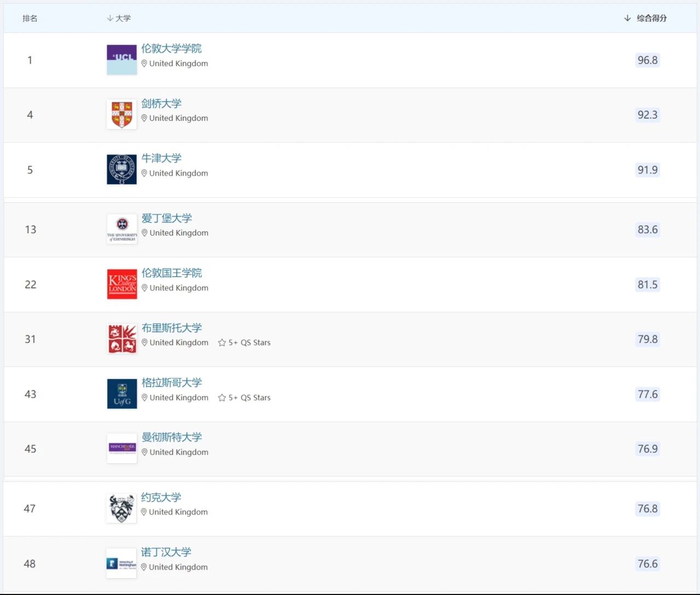Click the location pin under 约克大学
The width and height of the screenshot is (700, 595).
pyautogui.click(x=144, y=512)
